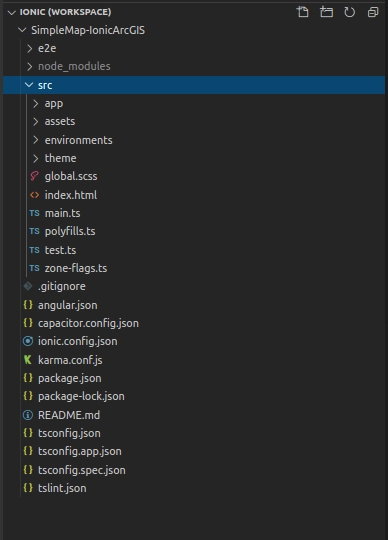
Task: Expand the assets folder chevron
Action: coord(36,121)
